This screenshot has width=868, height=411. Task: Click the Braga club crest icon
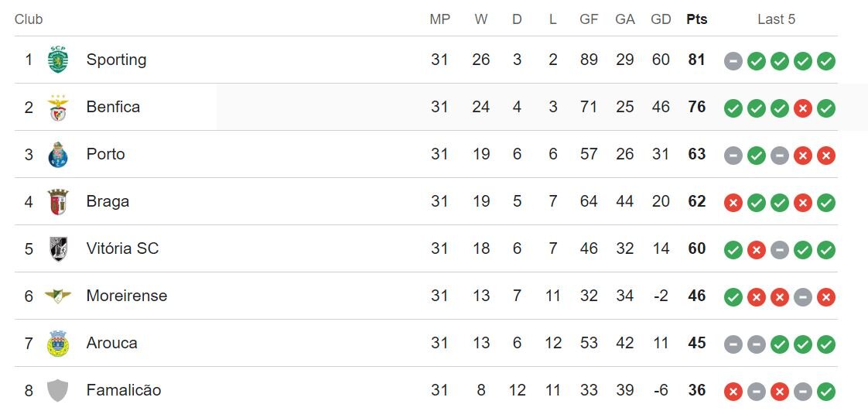tap(58, 202)
